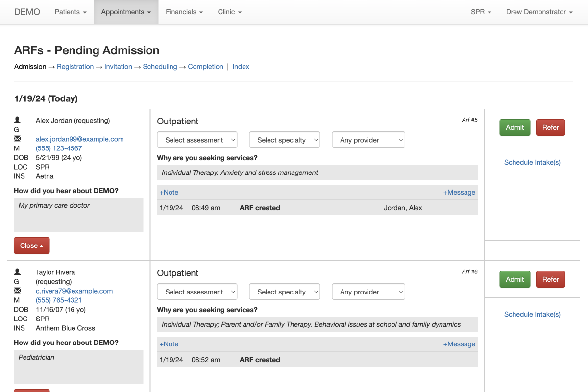
Task: Go to the Registration step link
Action: point(75,67)
